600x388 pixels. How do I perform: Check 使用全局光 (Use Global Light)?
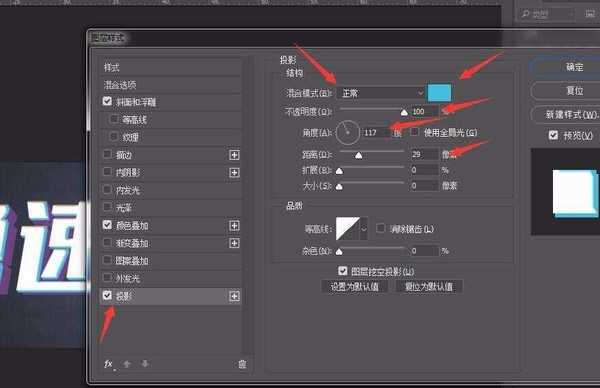point(414,132)
